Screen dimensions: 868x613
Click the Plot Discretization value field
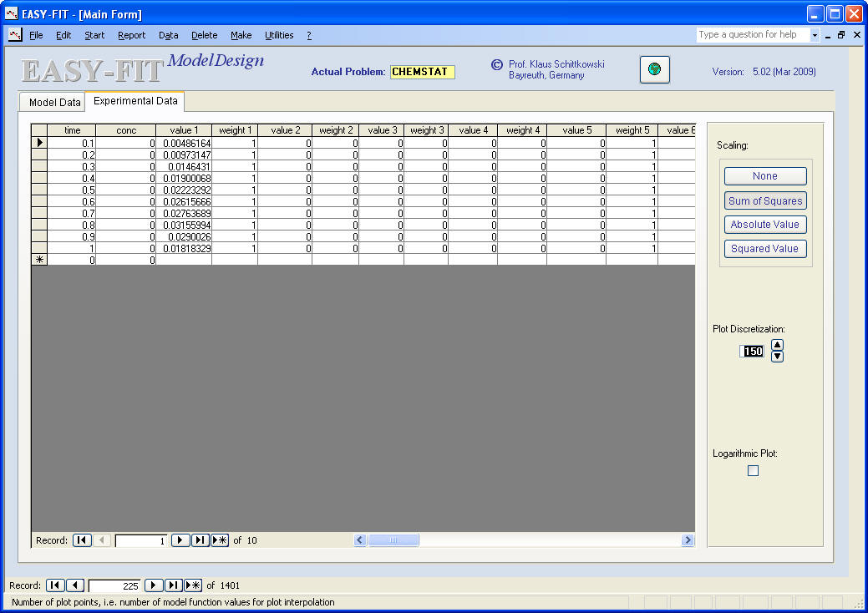point(752,352)
